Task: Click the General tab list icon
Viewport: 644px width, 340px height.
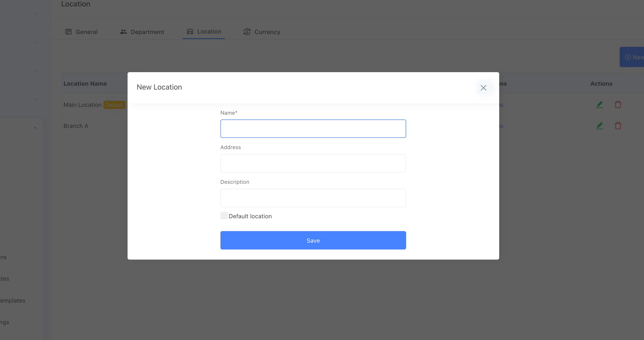Action: [x=68, y=32]
